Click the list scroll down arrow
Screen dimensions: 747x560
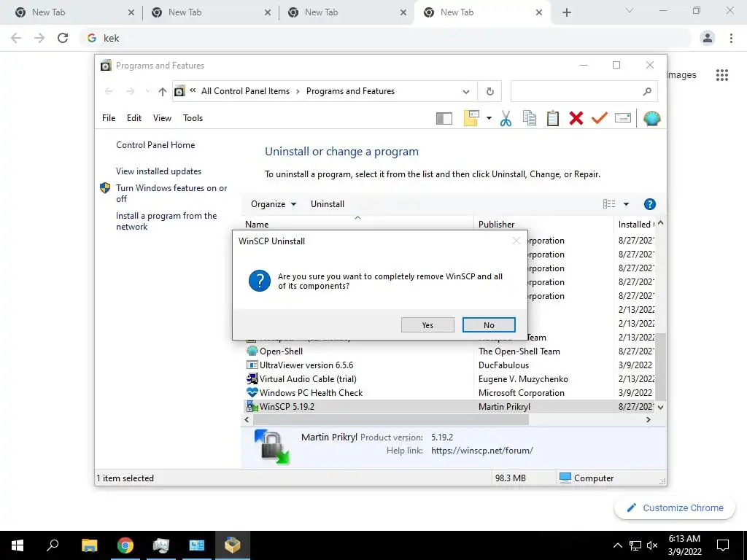pos(660,407)
